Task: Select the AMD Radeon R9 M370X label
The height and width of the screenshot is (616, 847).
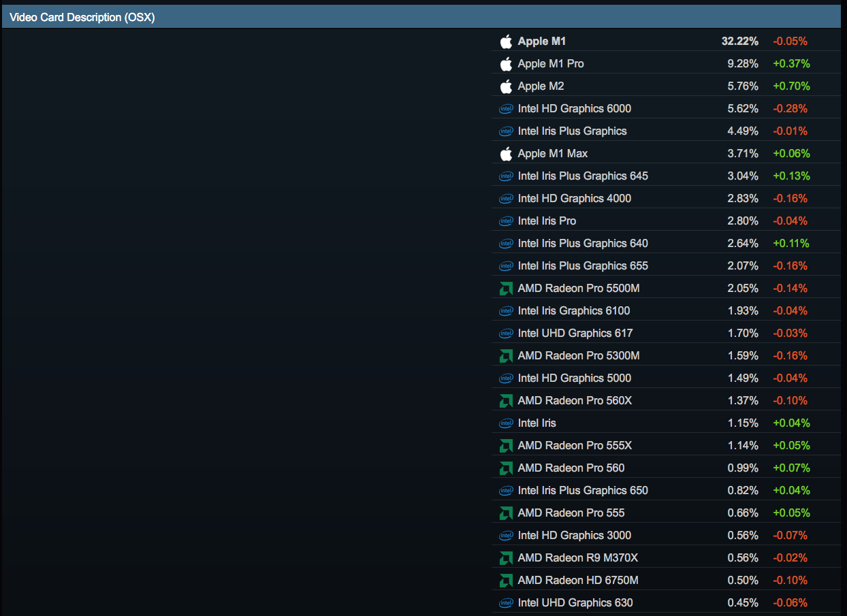Action: point(578,558)
